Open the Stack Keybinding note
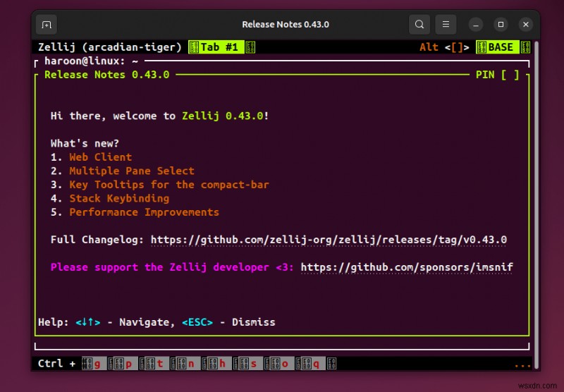The image size is (564, 392). point(119,199)
